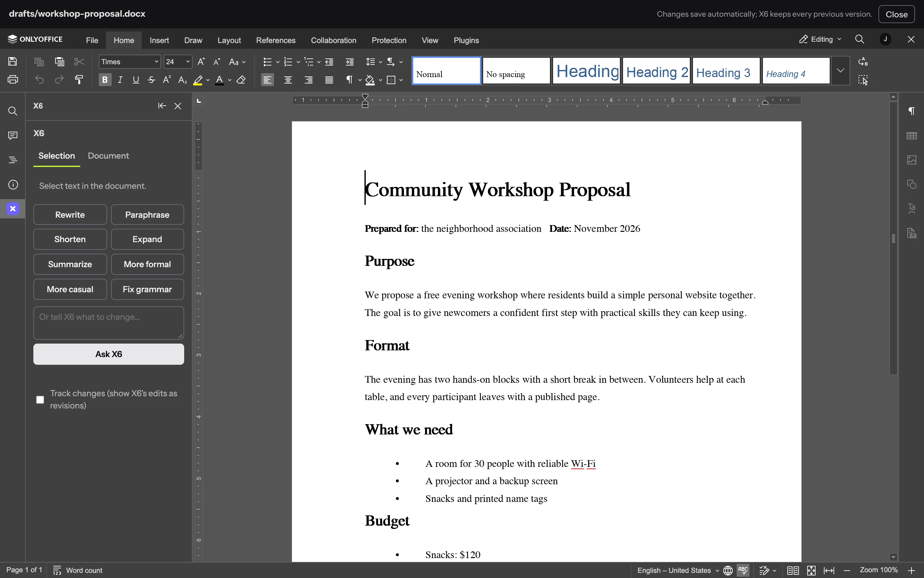Click the Undo arrow
Screen dimensions: 924x578
point(39,80)
